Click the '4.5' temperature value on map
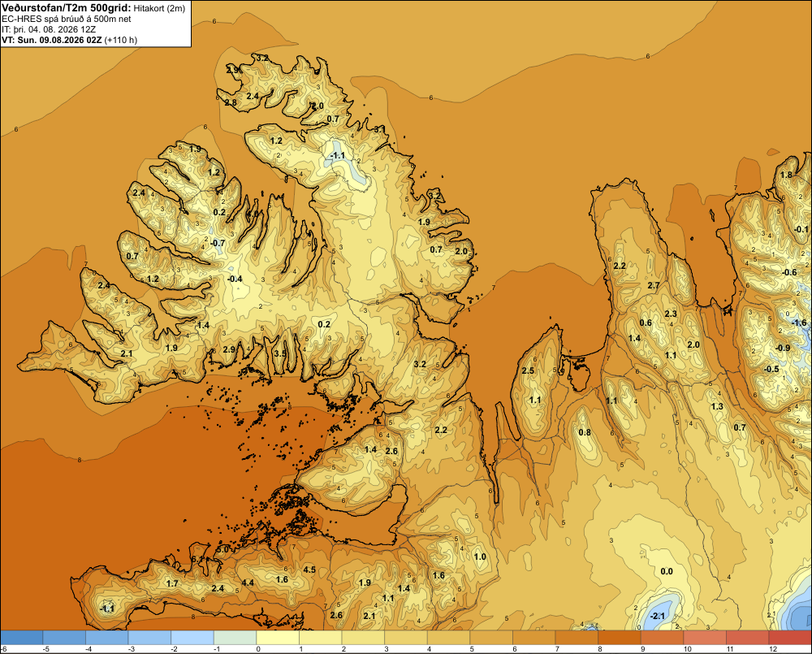This screenshot has width=812, height=654. 309,570
